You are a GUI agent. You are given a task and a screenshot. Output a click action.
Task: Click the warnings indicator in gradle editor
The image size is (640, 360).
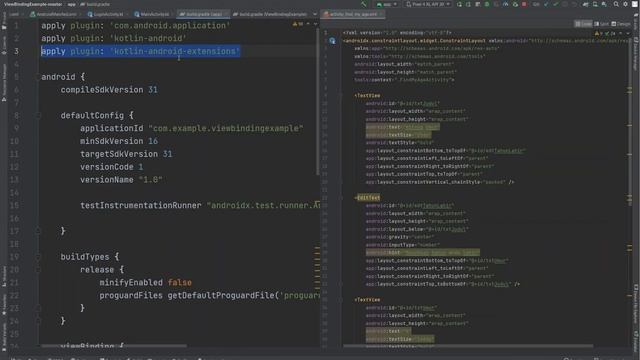click(x=298, y=24)
